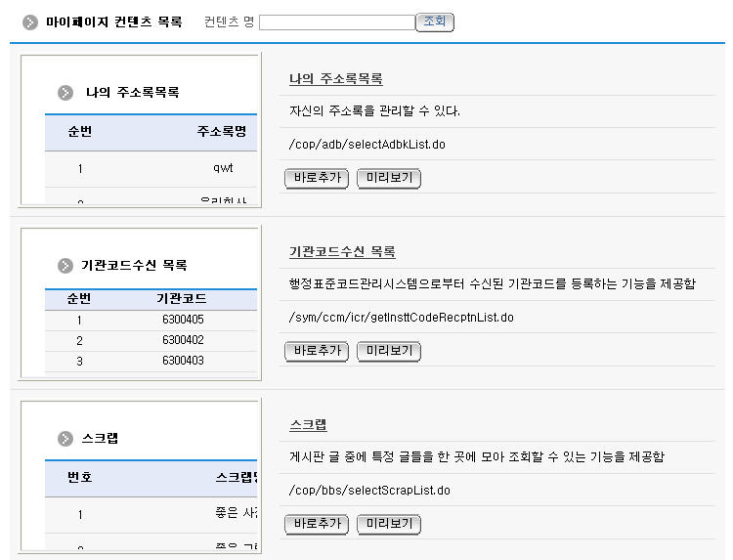Click 바로추가 for 스크랩
733x560 pixels.
point(316,524)
